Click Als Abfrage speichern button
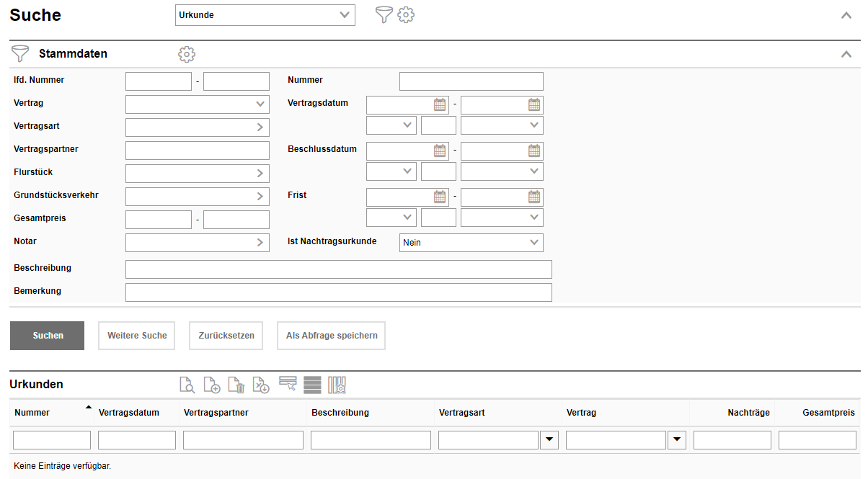Viewport: 868px width, 479px height. pyautogui.click(x=331, y=336)
